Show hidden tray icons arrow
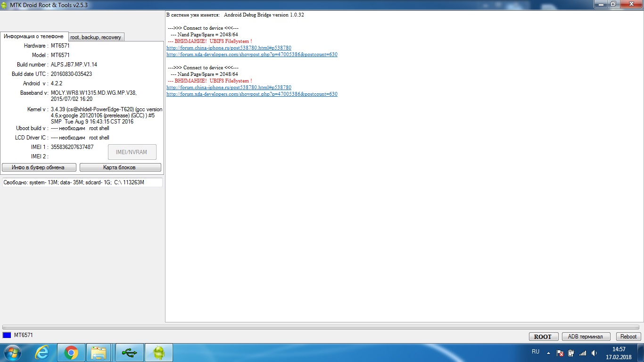Image resolution: width=644 pixels, height=362 pixels. click(548, 353)
